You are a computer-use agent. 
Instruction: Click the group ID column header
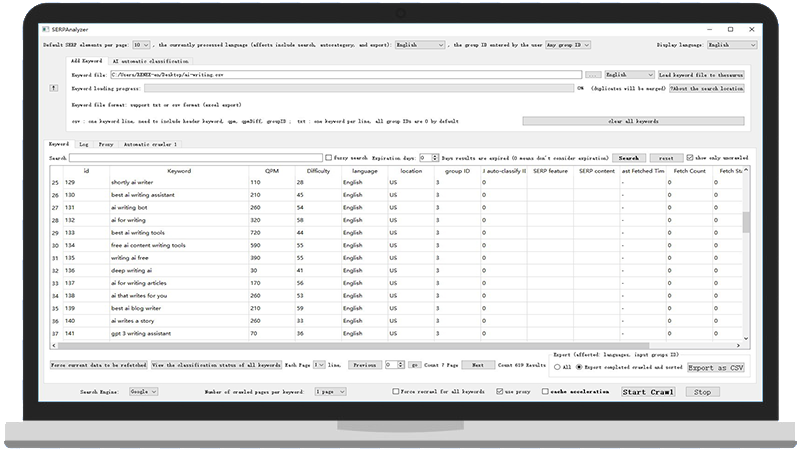tap(457, 171)
